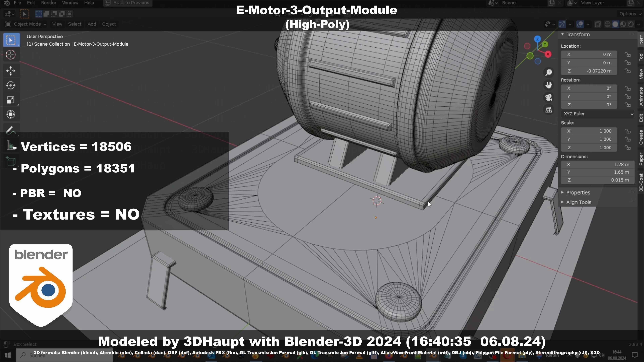Image resolution: width=644 pixels, height=362 pixels.
Task: Open the gizmo options dropdown arrow
Action: (570, 24)
